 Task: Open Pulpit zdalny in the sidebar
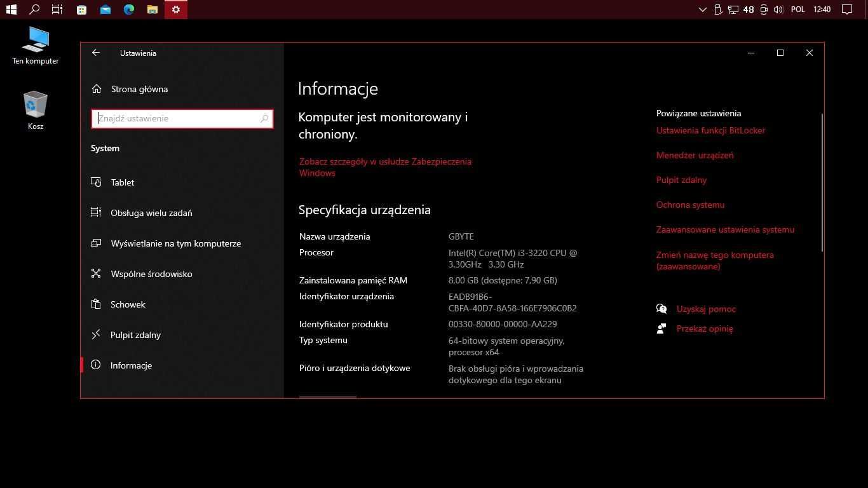click(x=182, y=335)
